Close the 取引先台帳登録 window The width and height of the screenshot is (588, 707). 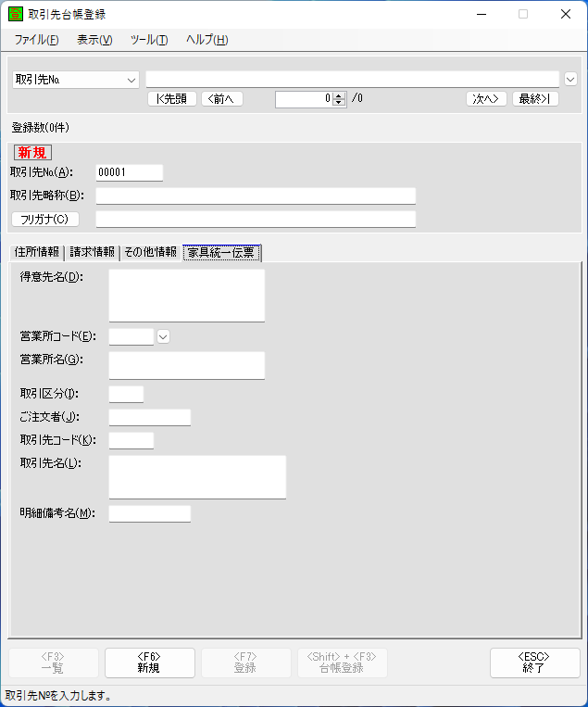(566, 15)
